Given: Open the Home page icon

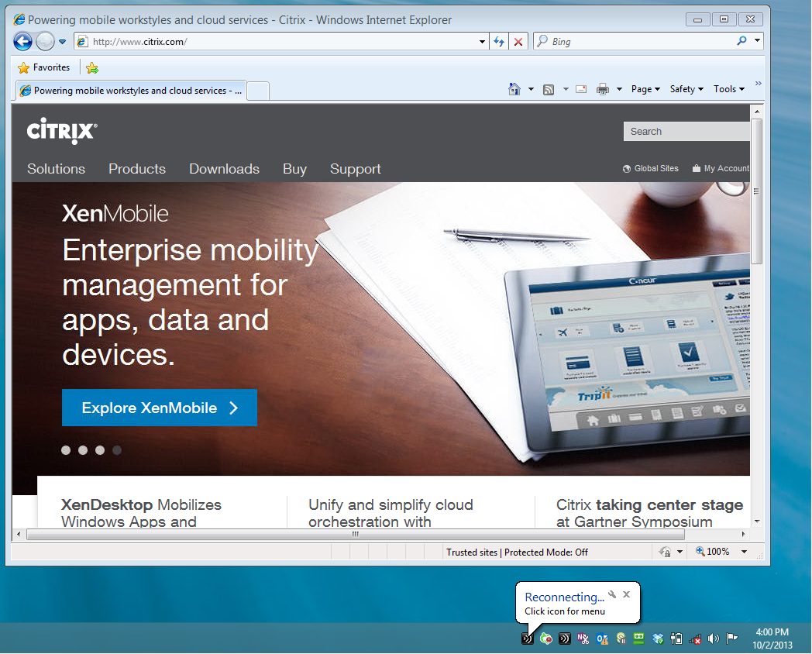Looking at the screenshot, I should click(x=514, y=89).
